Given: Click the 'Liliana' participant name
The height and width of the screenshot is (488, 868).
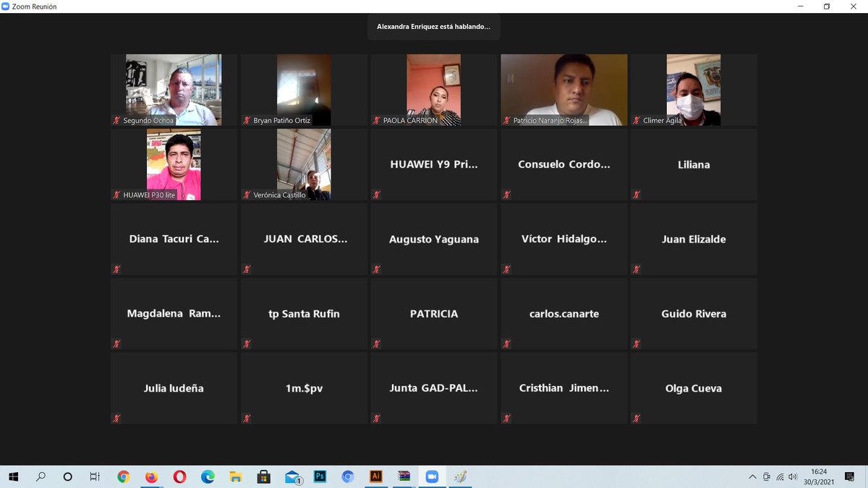Looking at the screenshot, I should (694, 164).
